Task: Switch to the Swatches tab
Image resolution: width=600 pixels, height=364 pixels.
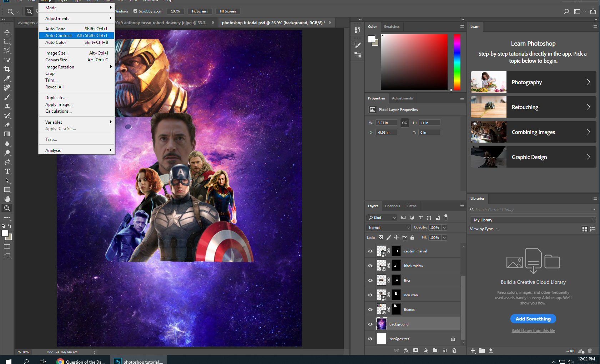Action: pyautogui.click(x=392, y=27)
